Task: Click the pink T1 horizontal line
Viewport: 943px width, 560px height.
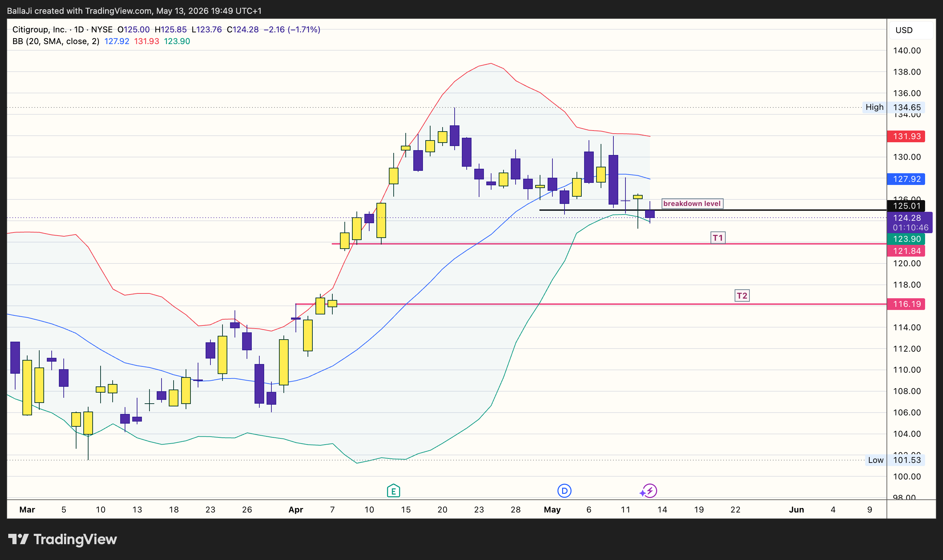Action: coord(609,244)
